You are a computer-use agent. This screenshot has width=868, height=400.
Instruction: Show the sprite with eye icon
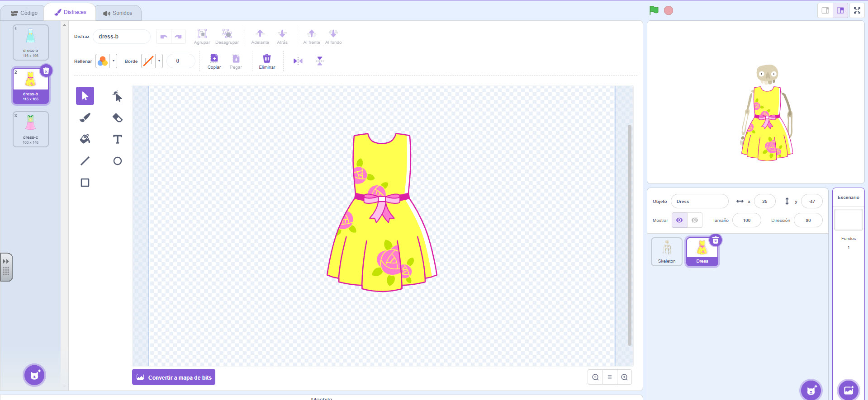[x=679, y=220]
